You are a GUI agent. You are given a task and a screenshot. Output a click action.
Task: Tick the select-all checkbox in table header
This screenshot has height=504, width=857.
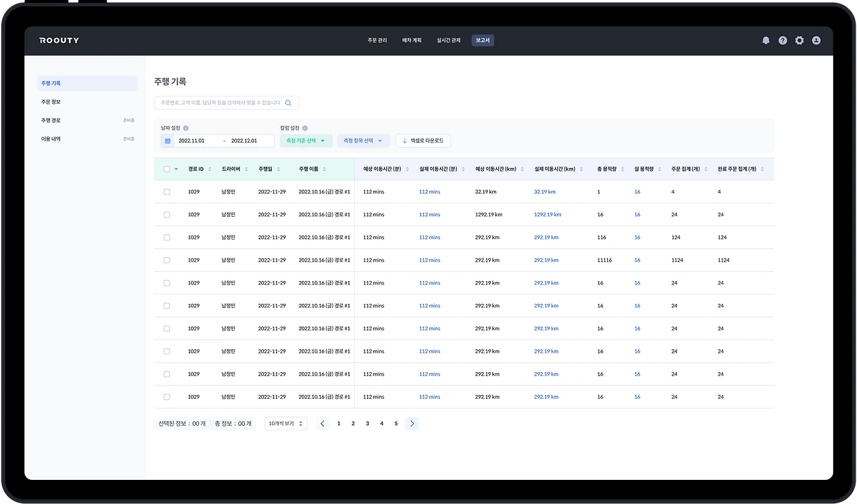pyautogui.click(x=167, y=169)
